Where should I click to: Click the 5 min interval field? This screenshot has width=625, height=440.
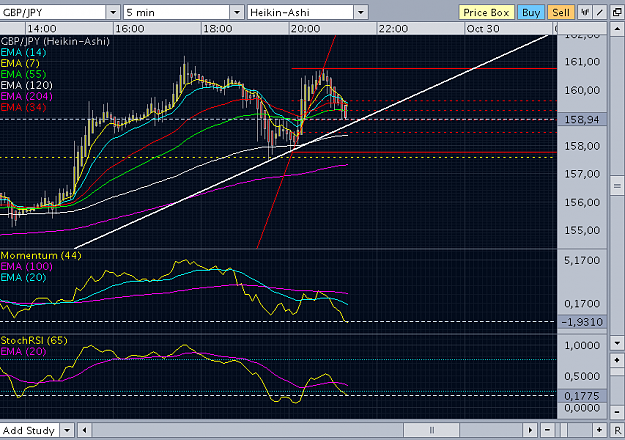click(177, 12)
